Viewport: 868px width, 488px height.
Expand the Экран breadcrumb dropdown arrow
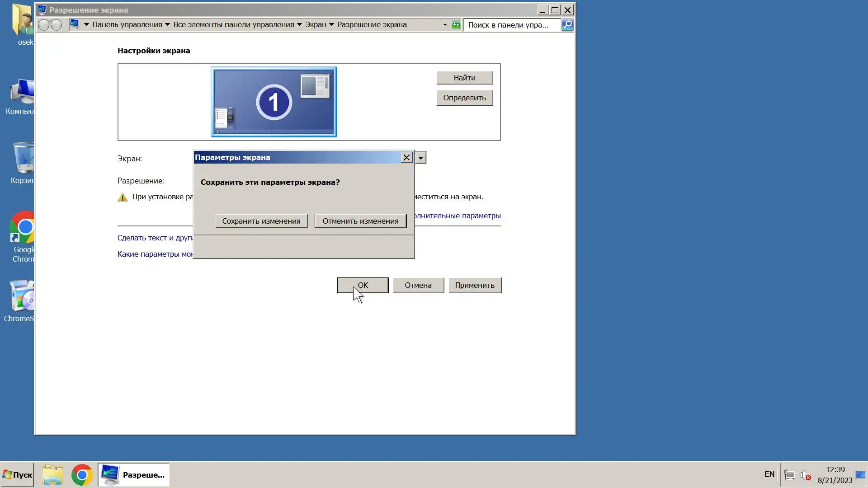click(x=331, y=25)
